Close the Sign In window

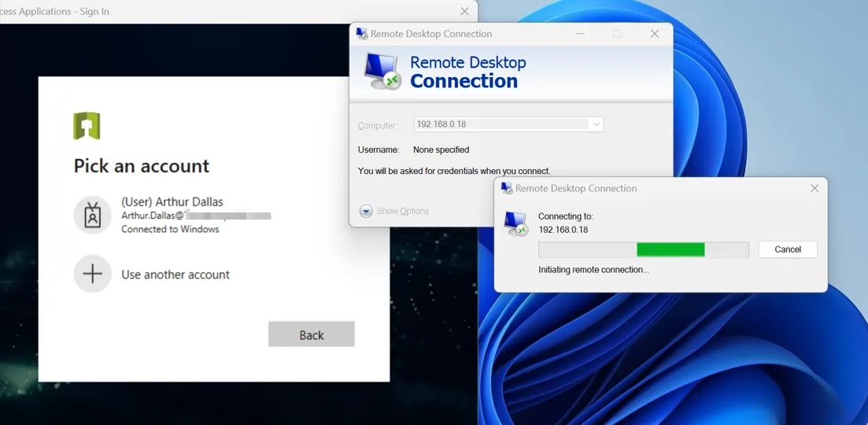pyautogui.click(x=464, y=11)
